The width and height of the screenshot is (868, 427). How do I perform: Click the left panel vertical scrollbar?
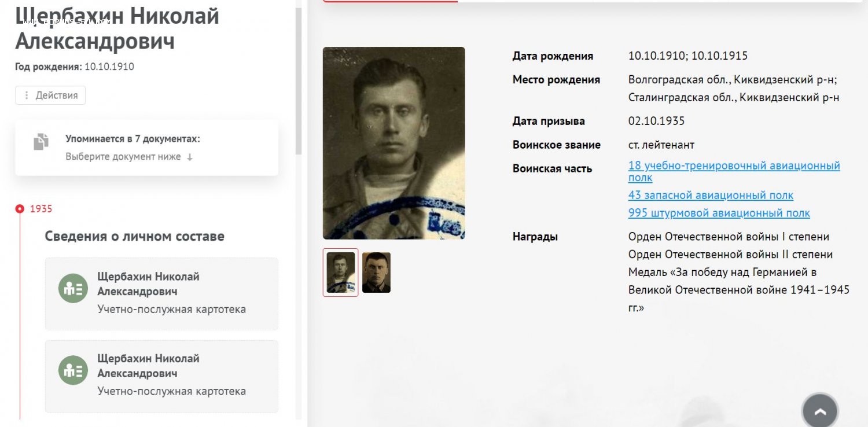tap(299, 81)
